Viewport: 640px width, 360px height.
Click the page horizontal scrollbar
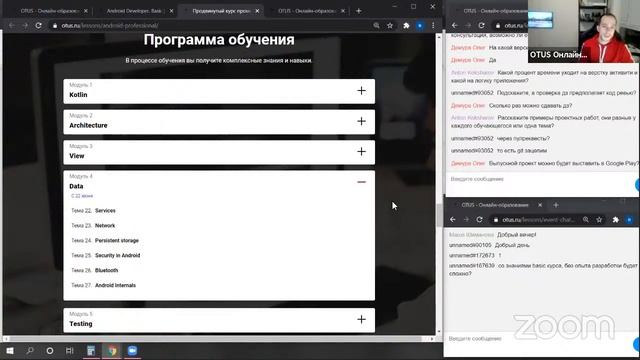click(216, 339)
